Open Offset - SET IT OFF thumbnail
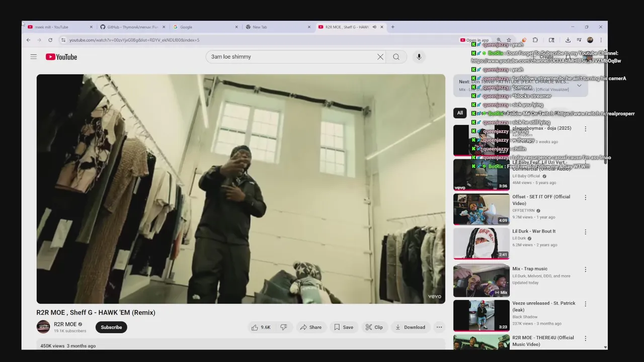 [481, 209]
